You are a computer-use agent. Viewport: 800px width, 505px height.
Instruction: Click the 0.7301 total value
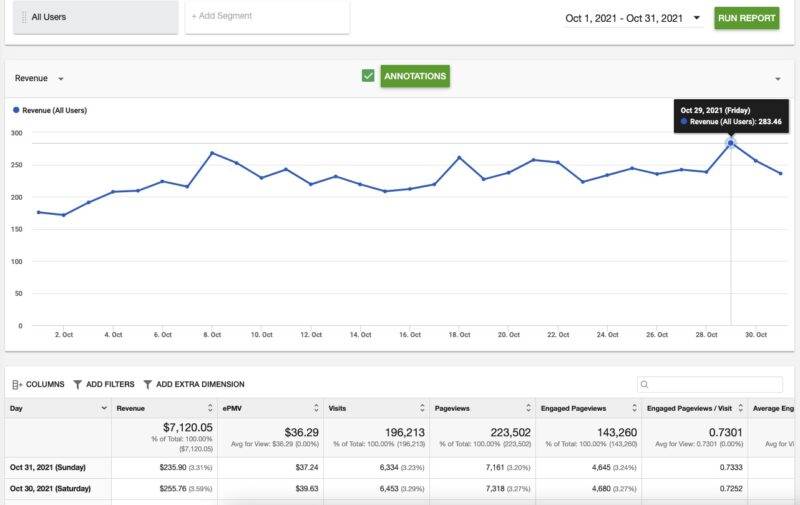click(x=726, y=433)
